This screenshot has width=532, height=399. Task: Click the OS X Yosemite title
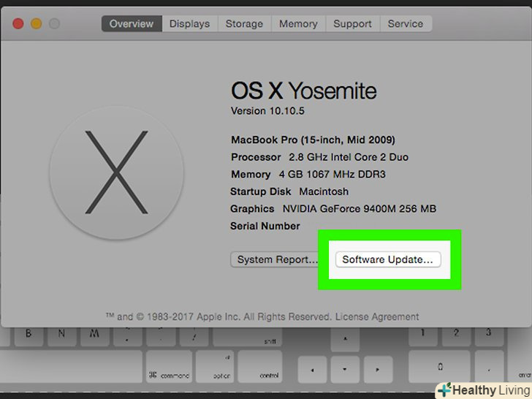(304, 91)
